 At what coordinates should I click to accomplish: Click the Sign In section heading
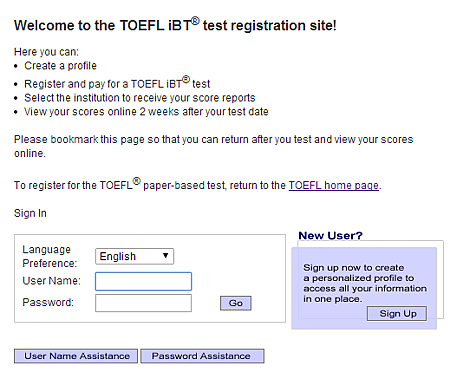click(x=30, y=213)
